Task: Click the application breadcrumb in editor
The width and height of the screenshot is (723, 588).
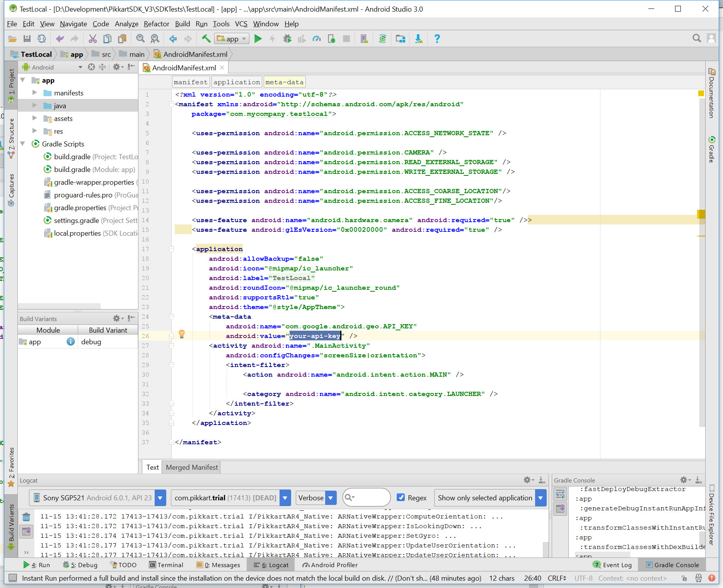Action: point(237,82)
